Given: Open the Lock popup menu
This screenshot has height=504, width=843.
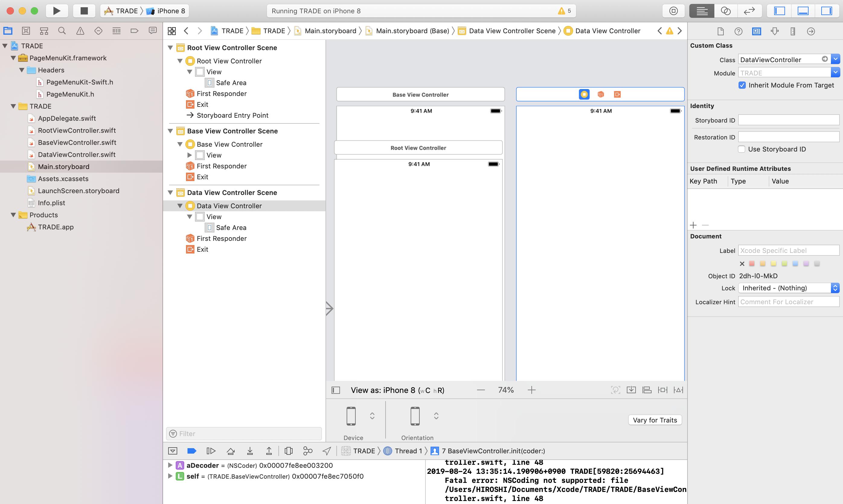Looking at the screenshot, I should pos(789,288).
